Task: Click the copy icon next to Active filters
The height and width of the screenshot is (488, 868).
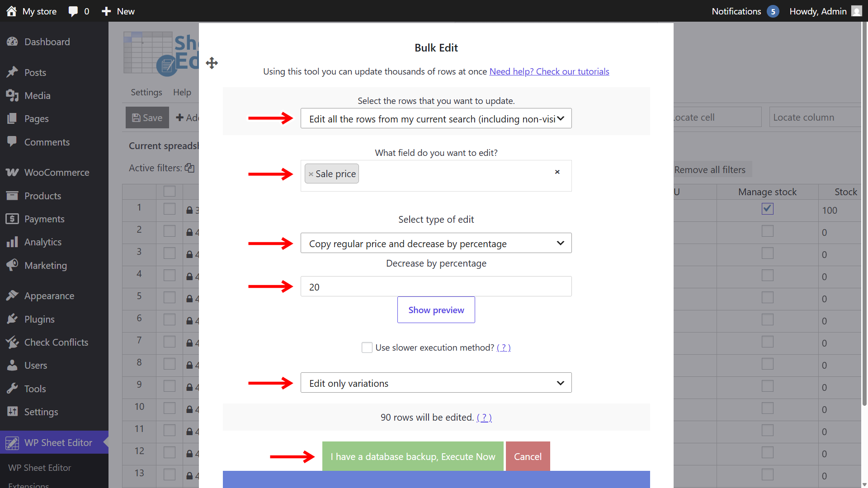Action: (x=189, y=168)
